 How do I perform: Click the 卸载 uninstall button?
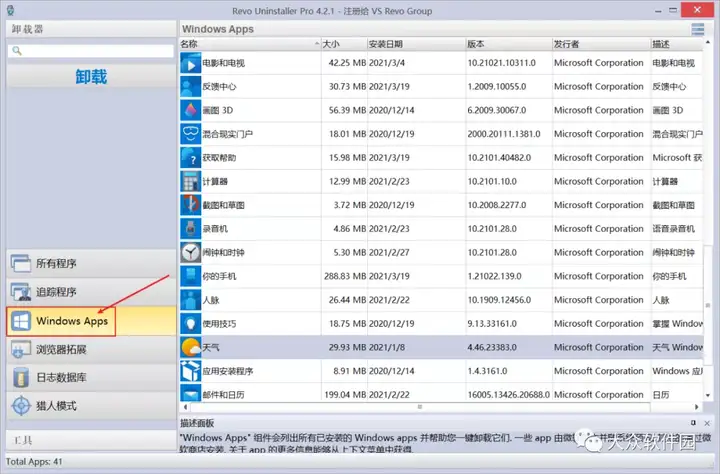[91, 76]
